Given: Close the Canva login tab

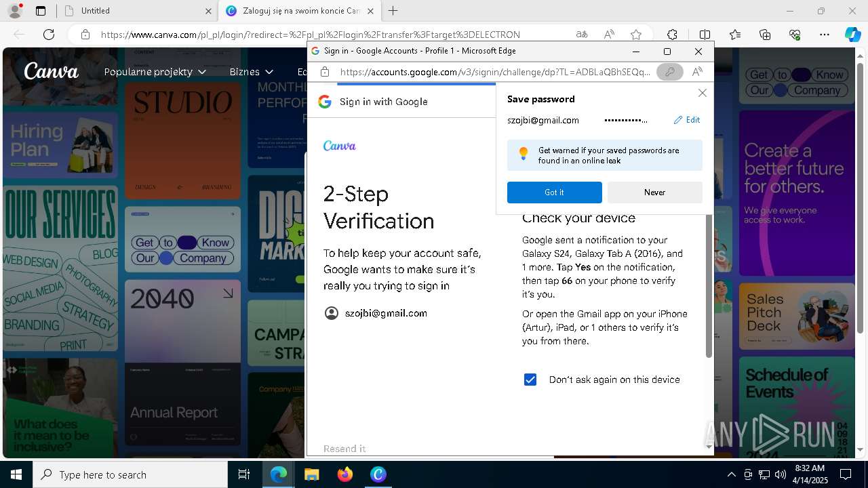Looking at the screenshot, I should pyautogui.click(x=370, y=11).
